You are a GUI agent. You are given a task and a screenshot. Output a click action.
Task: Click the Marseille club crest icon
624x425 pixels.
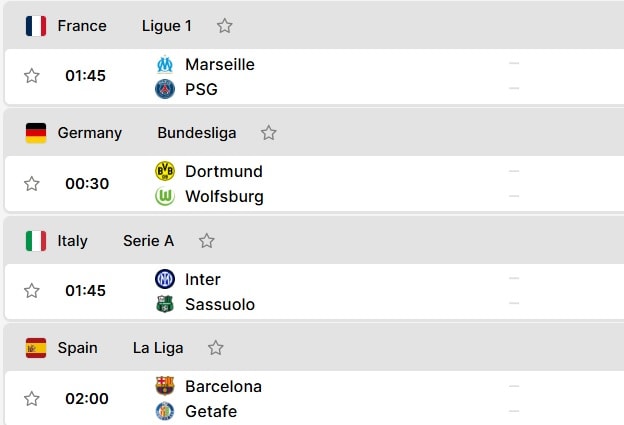(x=165, y=64)
